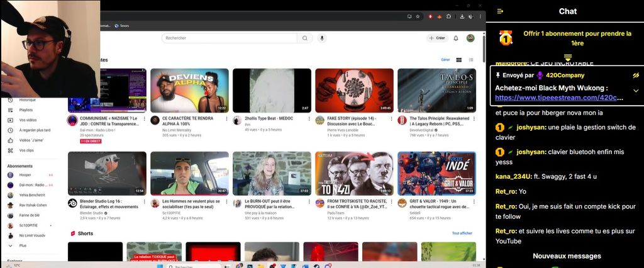644x268 pixels.
Task: Switch subscriptions to list view
Action: point(471,60)
